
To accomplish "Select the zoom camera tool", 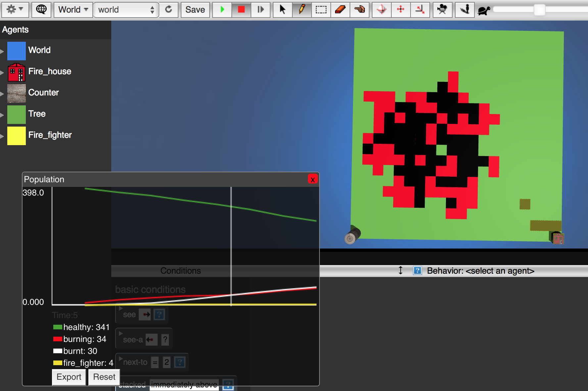I will 420,10.
